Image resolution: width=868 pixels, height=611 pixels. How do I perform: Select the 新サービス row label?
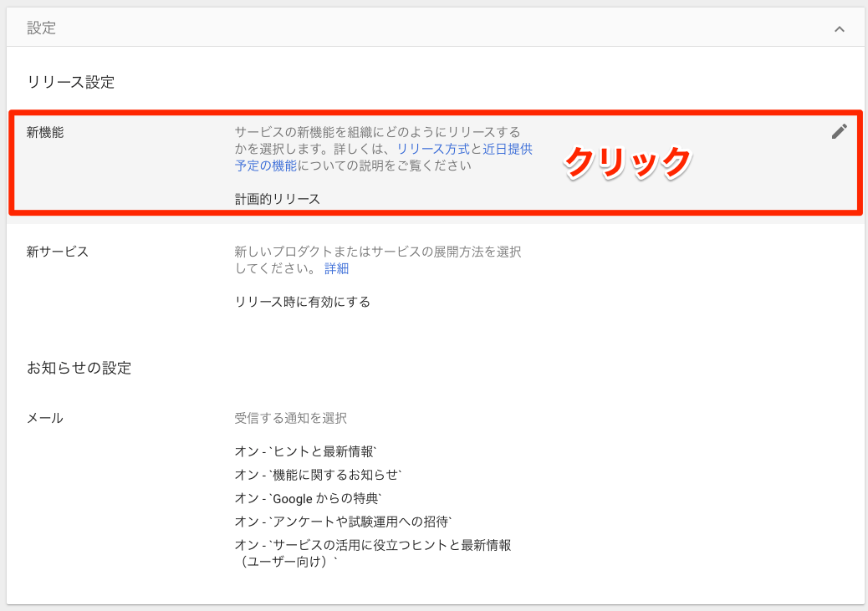[x=58, y=251]
